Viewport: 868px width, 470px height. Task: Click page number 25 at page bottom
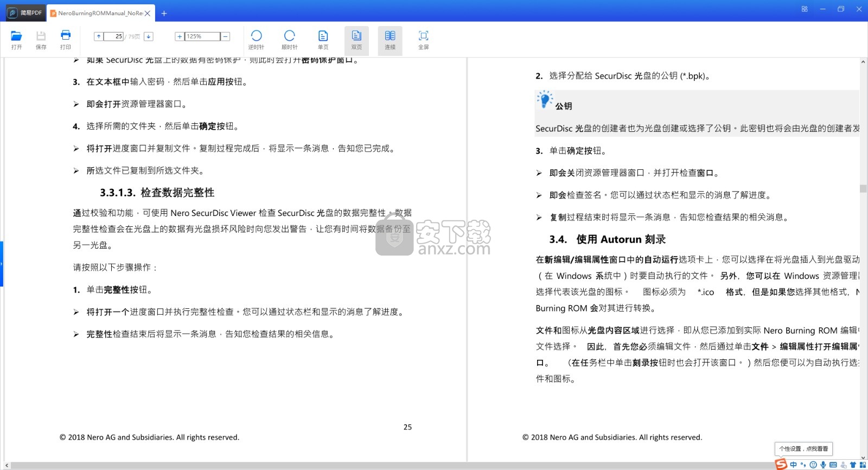(407, 427)
